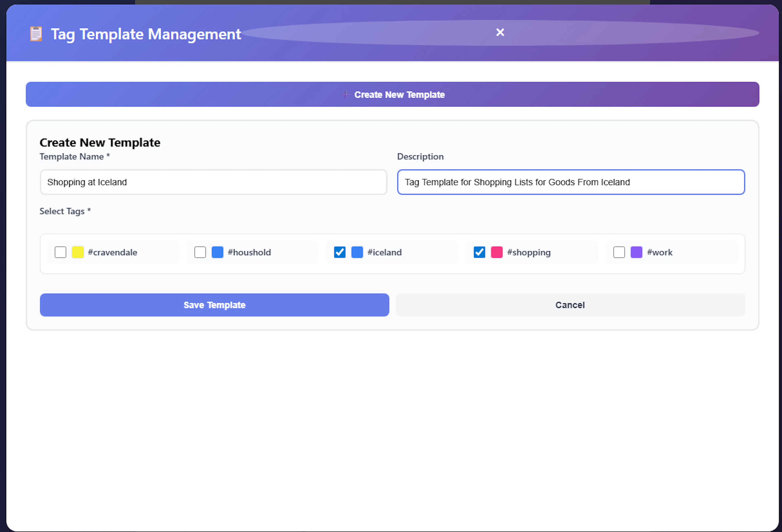Click the blue #houshold color swatch
The height and width of the screenshot is (532, 782).
pos(217,252)
